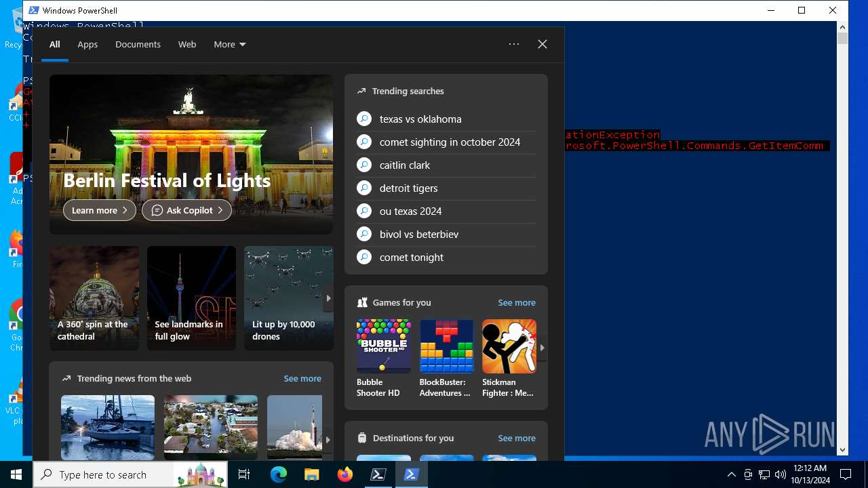This screenshot has height=488, width=868.
Task: Open Stickman Fighter game tile
Action: [x=509, y=359]
